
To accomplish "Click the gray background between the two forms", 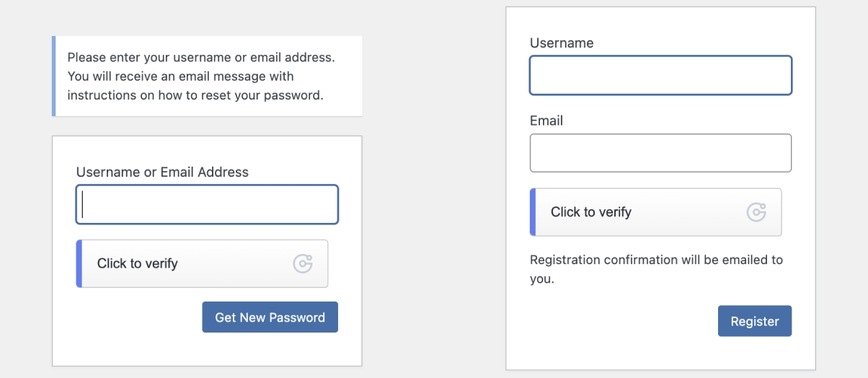I will point(433,188).
